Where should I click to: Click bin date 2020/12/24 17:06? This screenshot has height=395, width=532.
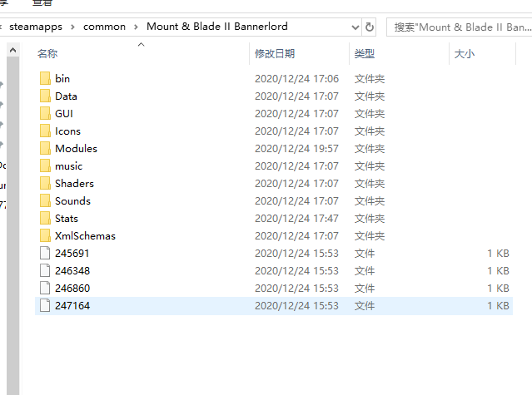pos(296,79)
